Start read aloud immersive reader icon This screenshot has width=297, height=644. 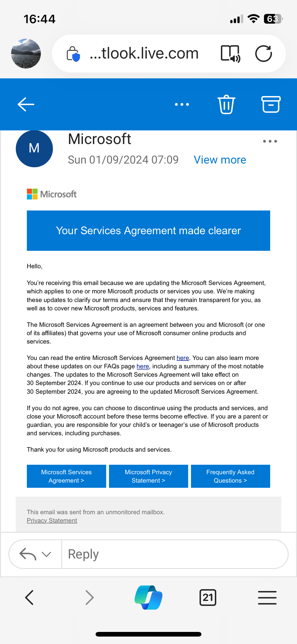tap(230, 54)
